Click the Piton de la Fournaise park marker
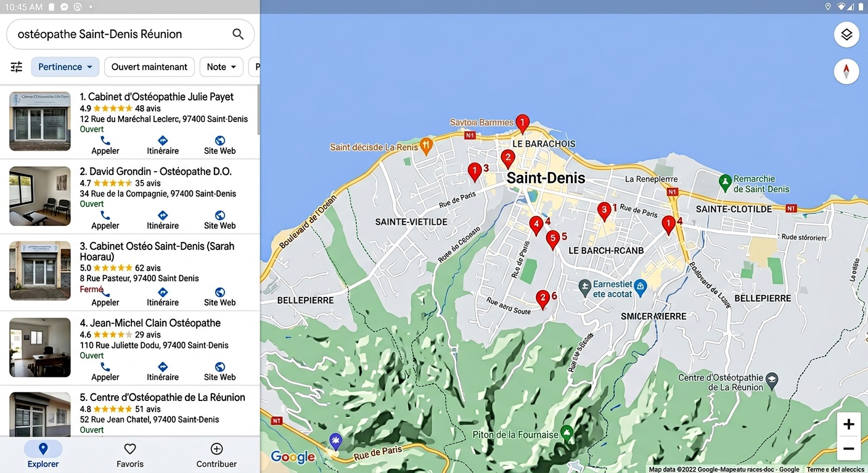 tap(567, 433)
